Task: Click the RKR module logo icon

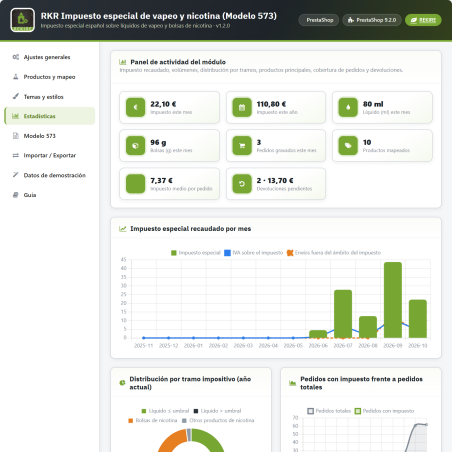Action: 22,20
